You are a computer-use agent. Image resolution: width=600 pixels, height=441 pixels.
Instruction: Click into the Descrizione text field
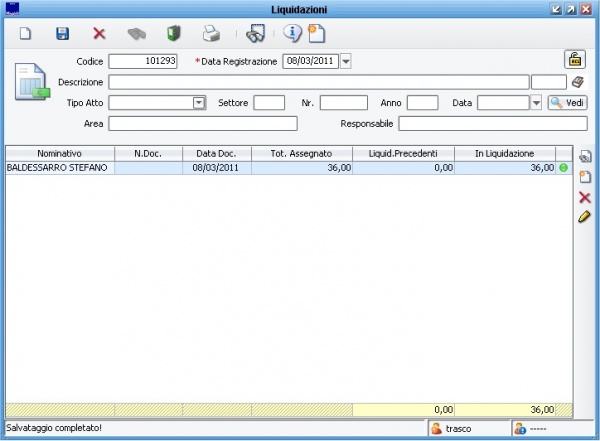(318, 82)
